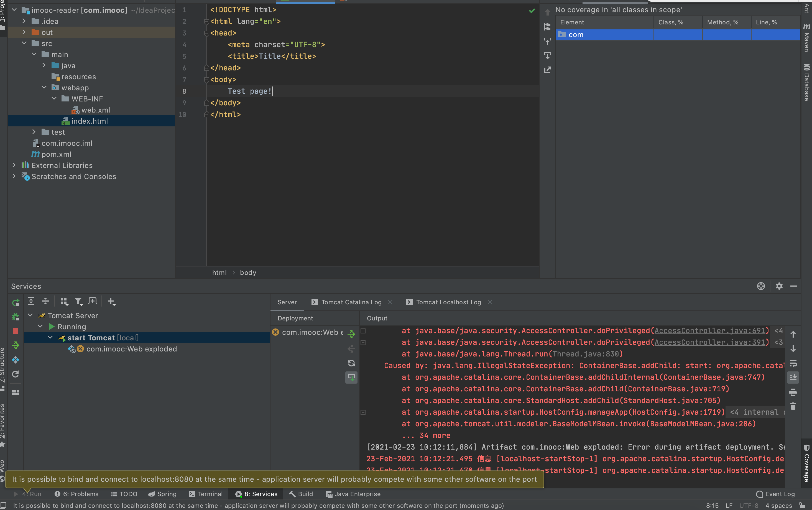The image size is (812, 510).
Task: Click Open in New Tab services icon
Action: 92,301
